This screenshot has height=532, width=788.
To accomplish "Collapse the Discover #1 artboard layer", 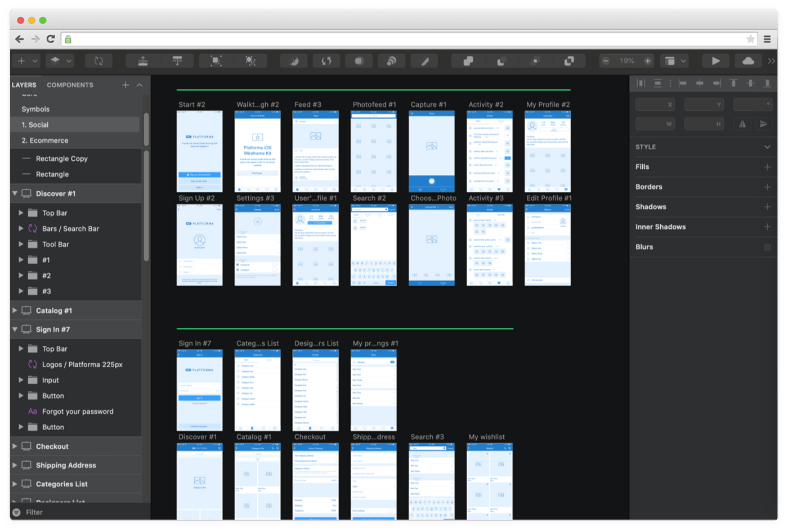I will point(15,193).
